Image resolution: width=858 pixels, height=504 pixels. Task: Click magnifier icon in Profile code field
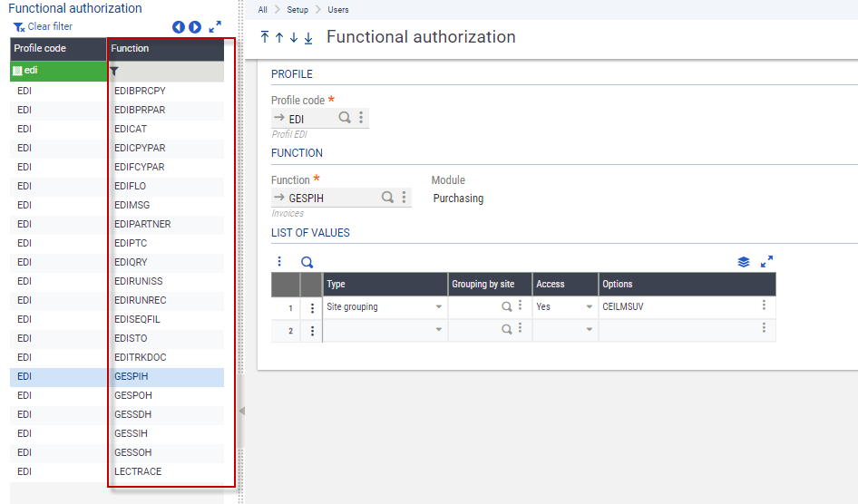[x=345, y=118]
